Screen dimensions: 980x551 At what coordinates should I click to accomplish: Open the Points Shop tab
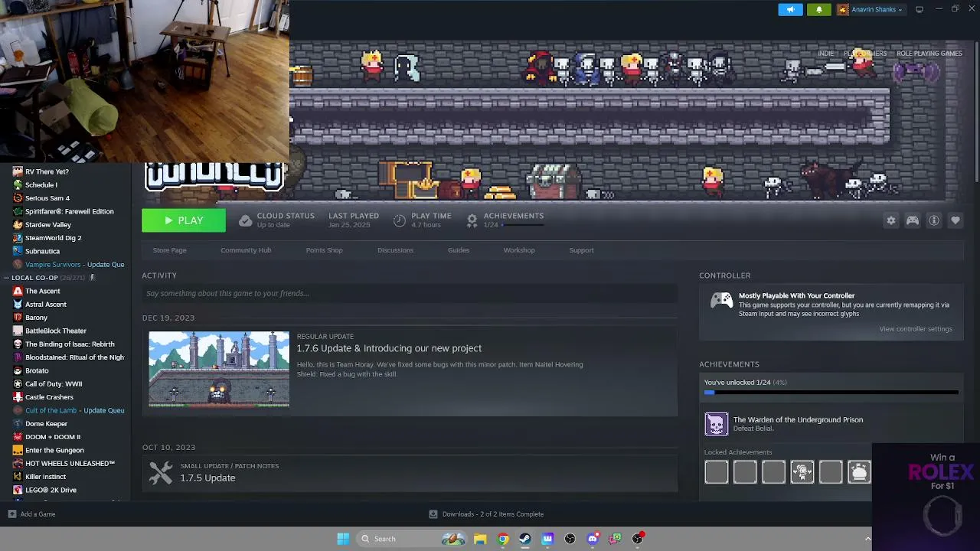tap(324, 250)
